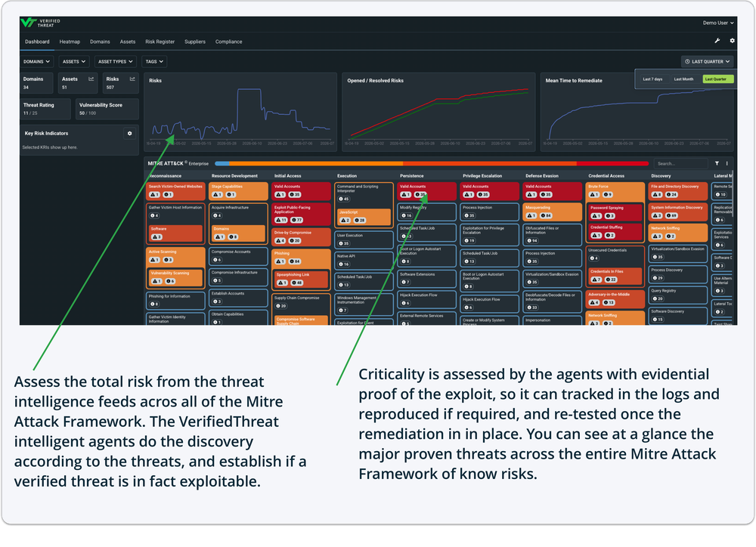
Task: Open the ASSET TYPES filter dropdown
Action: (115, 62)
